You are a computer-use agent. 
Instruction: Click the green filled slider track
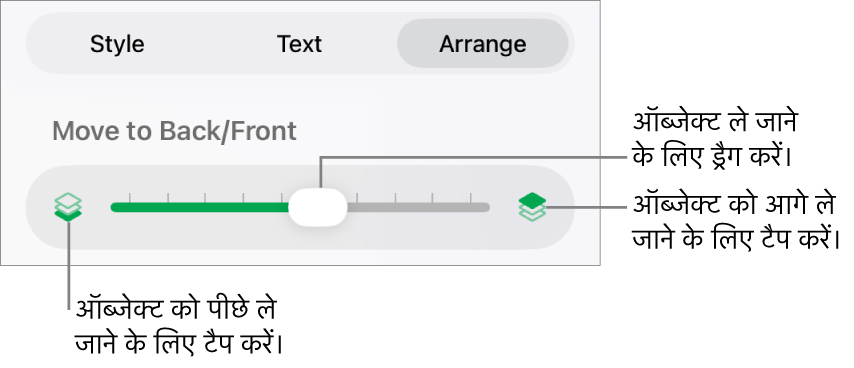[200, 207]
